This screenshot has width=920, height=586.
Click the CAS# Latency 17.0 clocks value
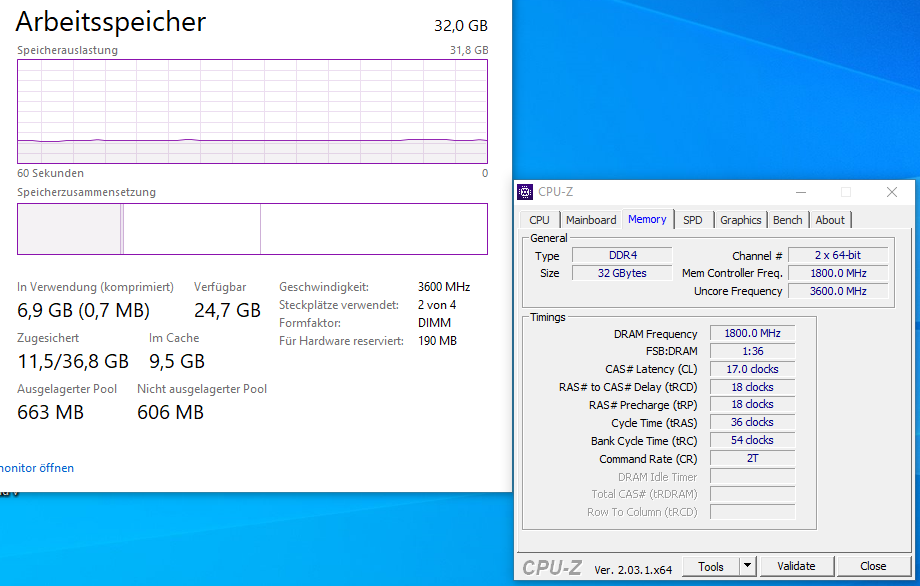pyautogui.click(x=752, y=369)
